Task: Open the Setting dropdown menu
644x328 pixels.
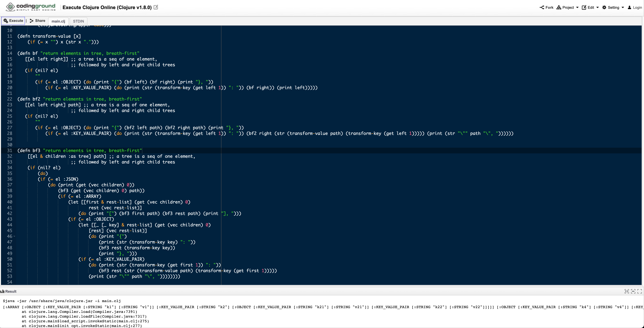Action: click(613, 8)
